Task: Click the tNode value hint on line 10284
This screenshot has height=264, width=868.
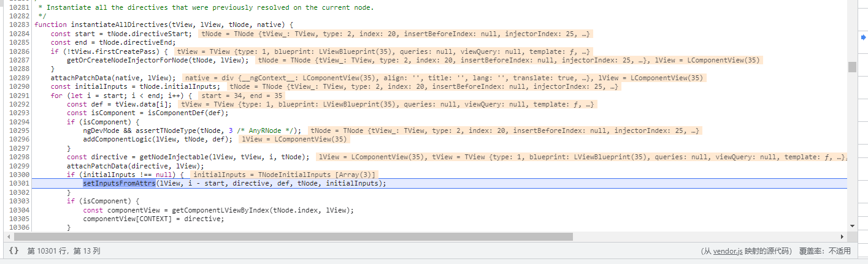Action: point(397,34)
